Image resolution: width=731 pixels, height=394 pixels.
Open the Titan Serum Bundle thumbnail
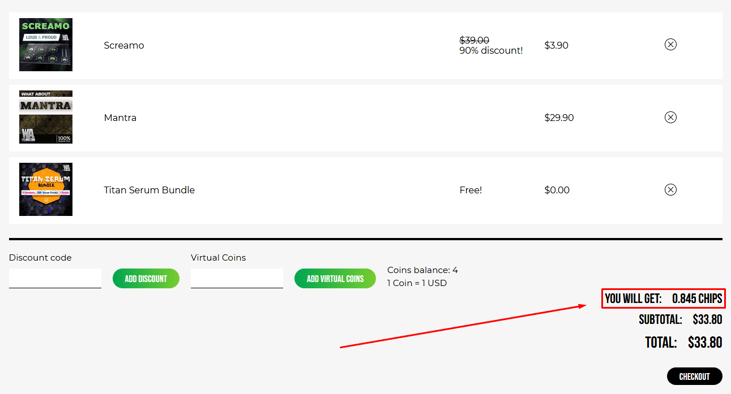coord(46,189)
